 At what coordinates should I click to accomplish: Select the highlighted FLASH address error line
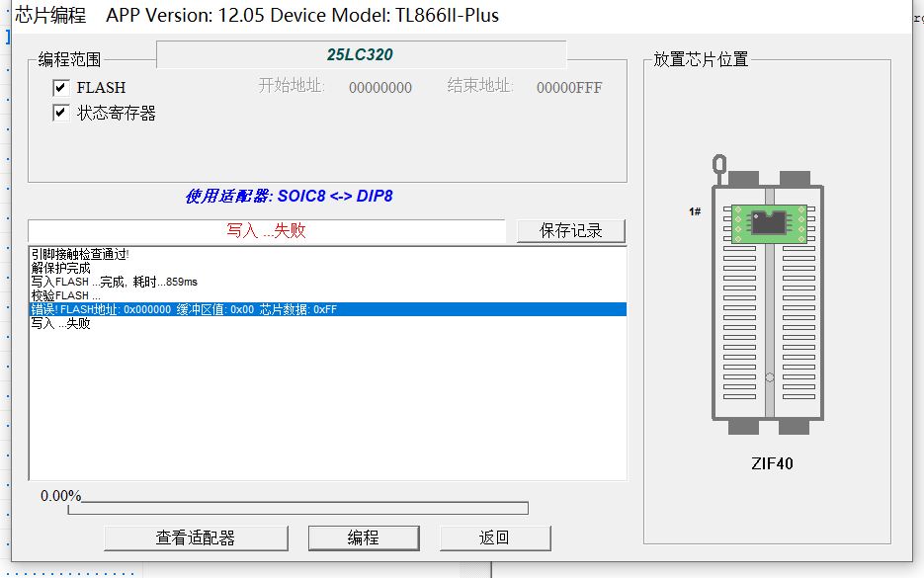tap(184, 309)
